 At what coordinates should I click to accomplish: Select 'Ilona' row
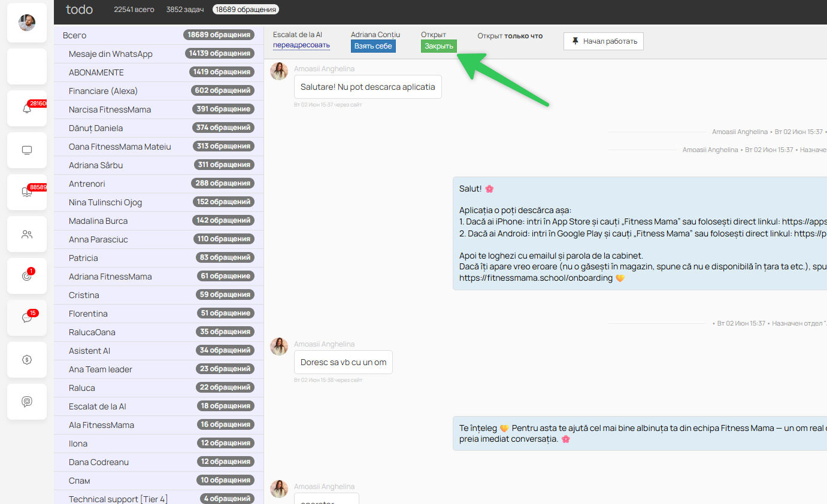point(159,444)
